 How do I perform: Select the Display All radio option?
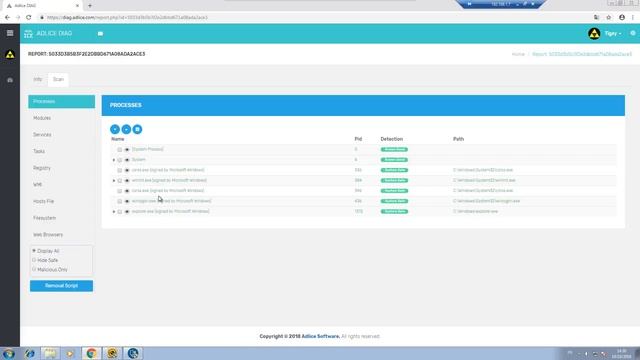(x=34, y=251)
